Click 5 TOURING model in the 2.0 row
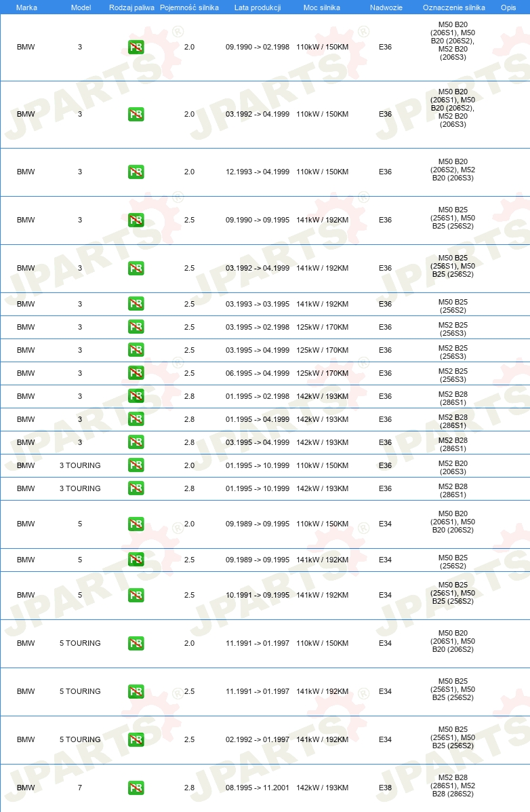 coord(80,644)
